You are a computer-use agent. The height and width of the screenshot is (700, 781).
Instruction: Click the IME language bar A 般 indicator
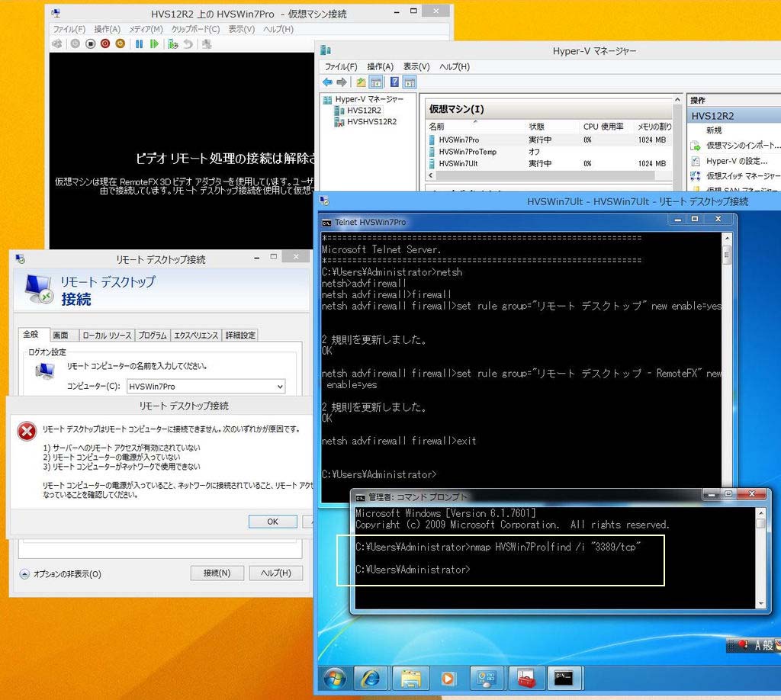pyautogui.click(x=763, y=646)
